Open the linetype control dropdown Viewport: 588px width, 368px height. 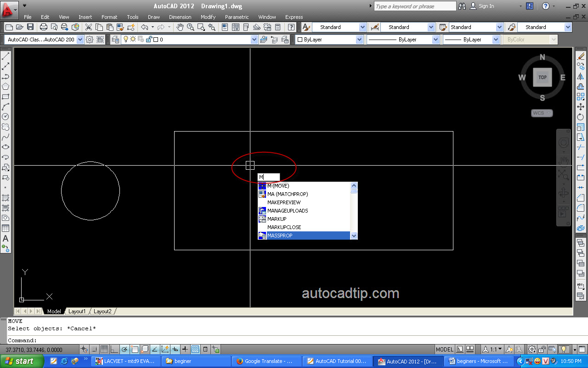click(435, 40)
